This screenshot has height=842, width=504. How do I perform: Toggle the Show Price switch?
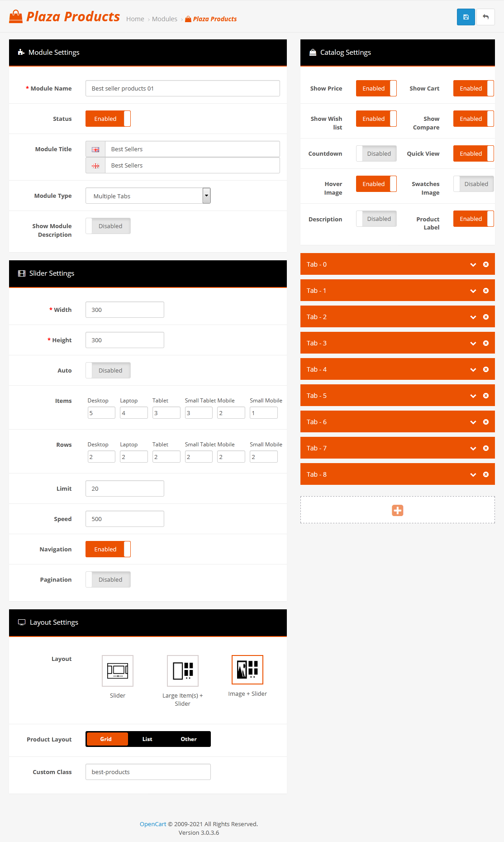(376, 88)
